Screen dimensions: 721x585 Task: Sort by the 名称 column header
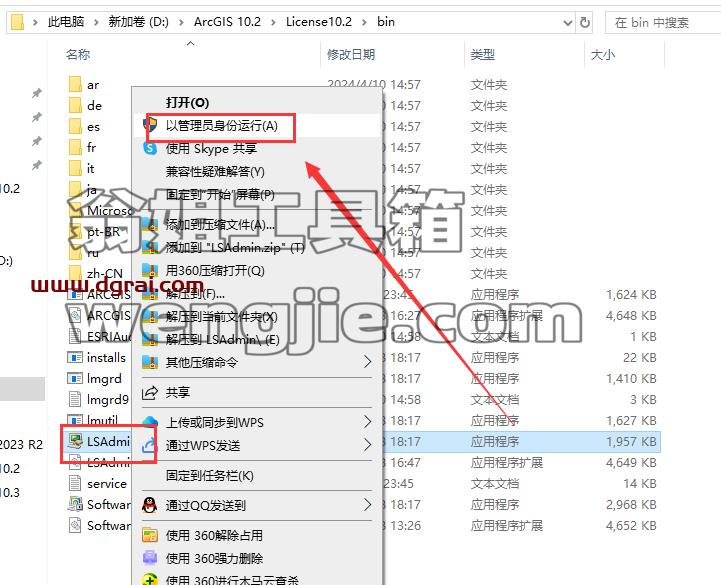(x=78, y=54)
